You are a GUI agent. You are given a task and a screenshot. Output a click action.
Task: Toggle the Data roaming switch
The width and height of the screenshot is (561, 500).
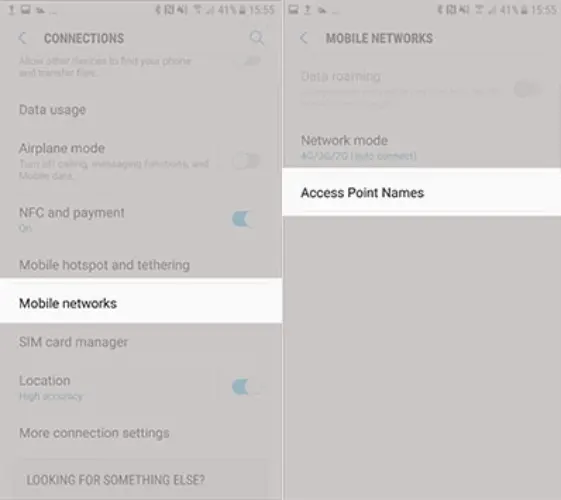point(528,89)
